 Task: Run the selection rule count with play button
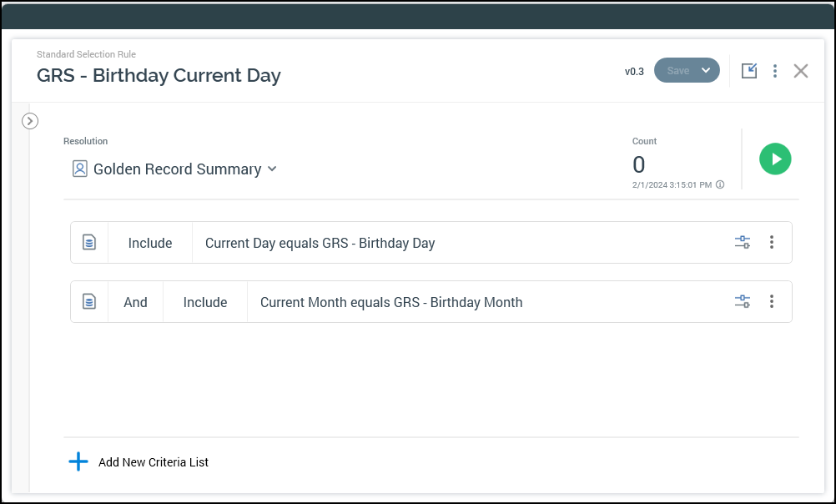click(x=775, y=159)
